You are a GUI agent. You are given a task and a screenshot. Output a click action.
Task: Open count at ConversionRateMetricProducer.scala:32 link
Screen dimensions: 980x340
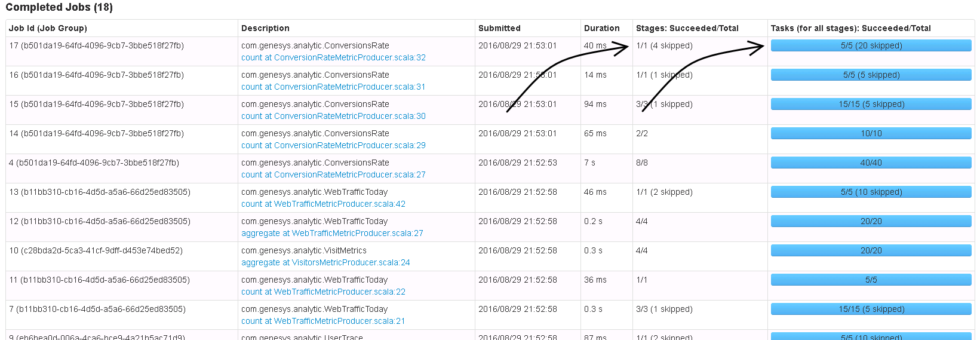point(333,57)
